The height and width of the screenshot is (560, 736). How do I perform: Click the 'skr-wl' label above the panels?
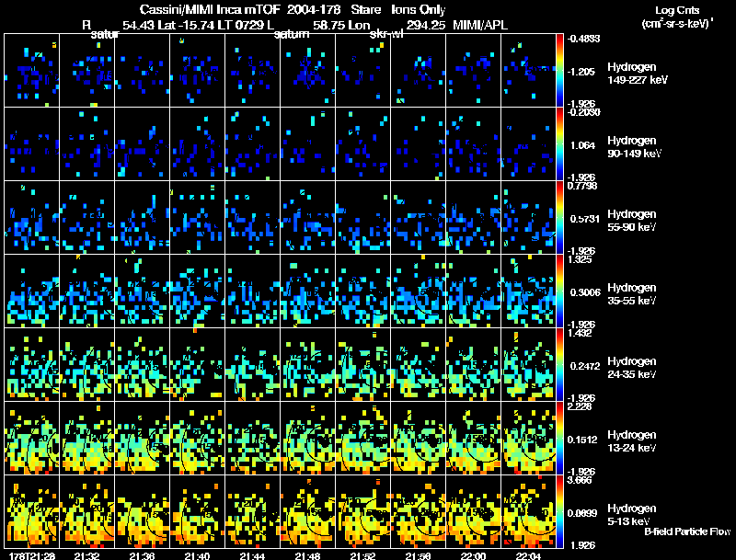[386, 34]
